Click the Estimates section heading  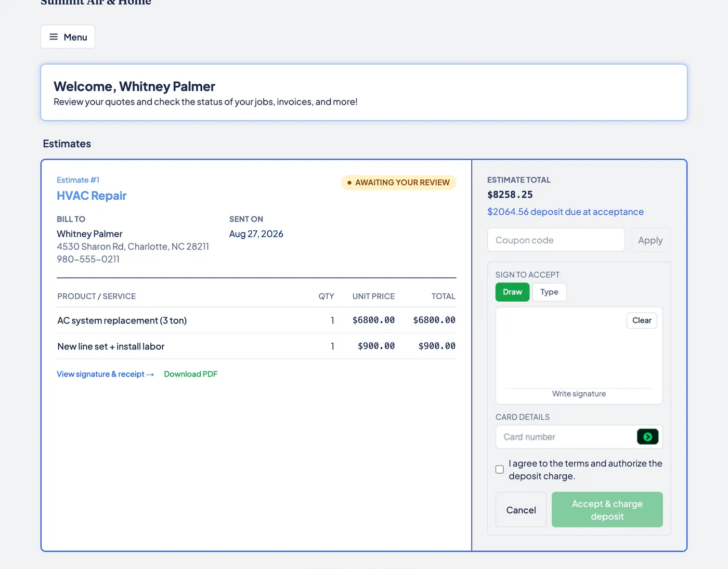point(67,144)
